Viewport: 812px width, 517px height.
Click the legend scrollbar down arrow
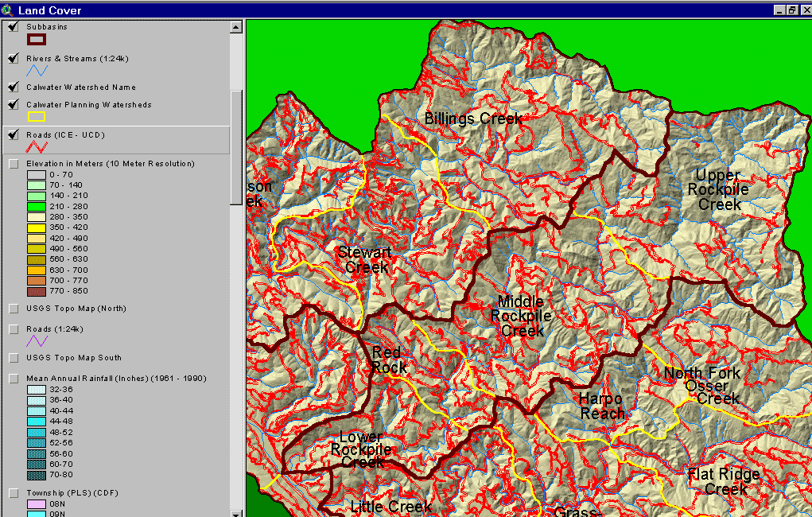pos(236,513)
